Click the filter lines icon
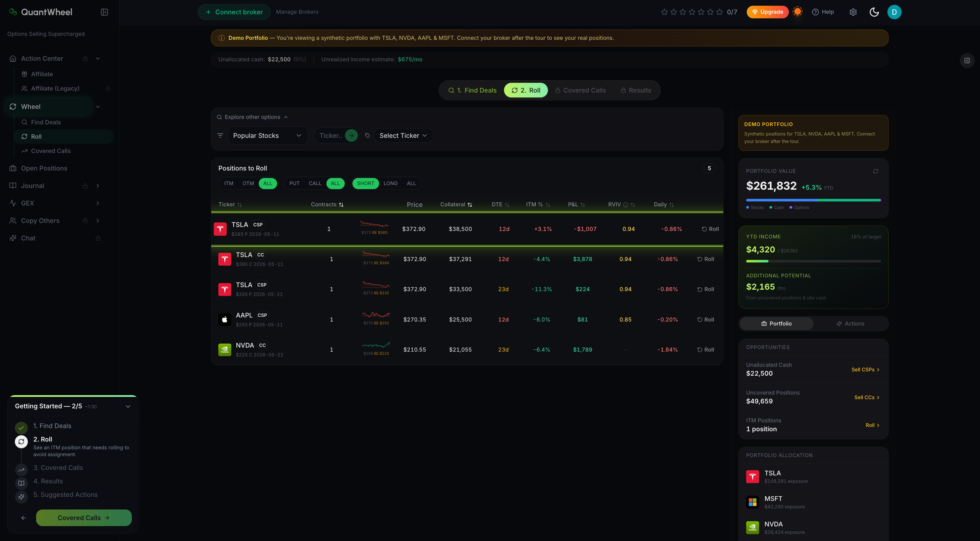This screenshot has width=980, height=541. 220,136
